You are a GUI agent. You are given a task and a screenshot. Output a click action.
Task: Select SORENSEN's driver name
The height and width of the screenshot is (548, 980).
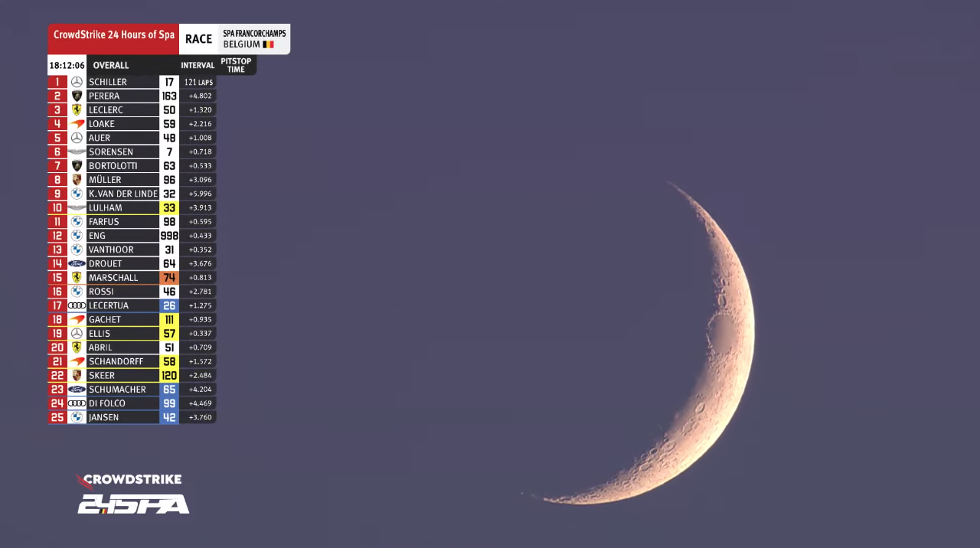111,152
